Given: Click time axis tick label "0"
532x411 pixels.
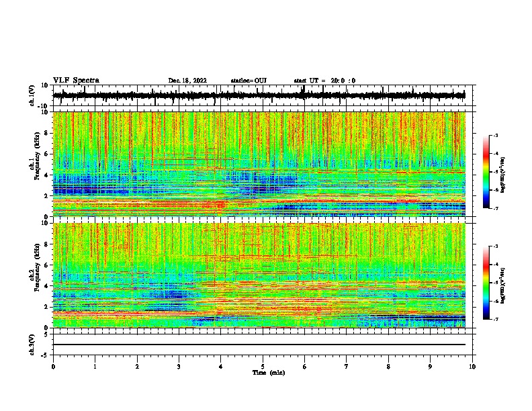Looking at the screenshot, I should (53, 367).
